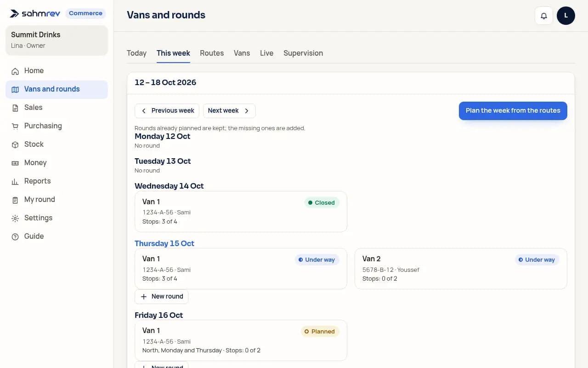Screen dimensions: 588x368
Task: Click the left chevron of Previous week
Action: pyautogui.click(x=144, y=111)
